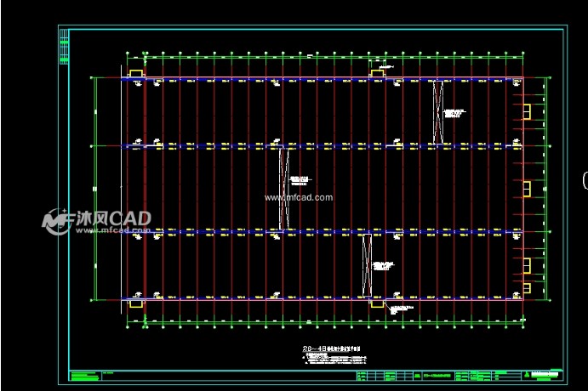The width and height of the screenshot is (588, 391).
Task: Select the yellow bracket symbol at top-left corner
Action: point(135,73)
